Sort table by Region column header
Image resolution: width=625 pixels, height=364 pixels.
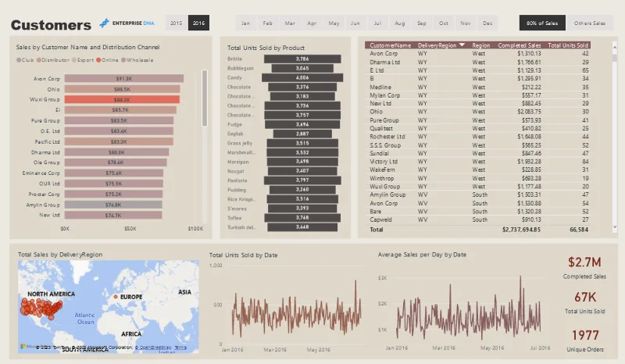point(480,45)
